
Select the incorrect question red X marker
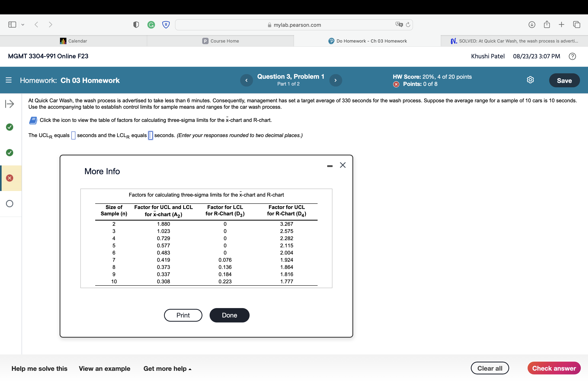coord(10,178)
